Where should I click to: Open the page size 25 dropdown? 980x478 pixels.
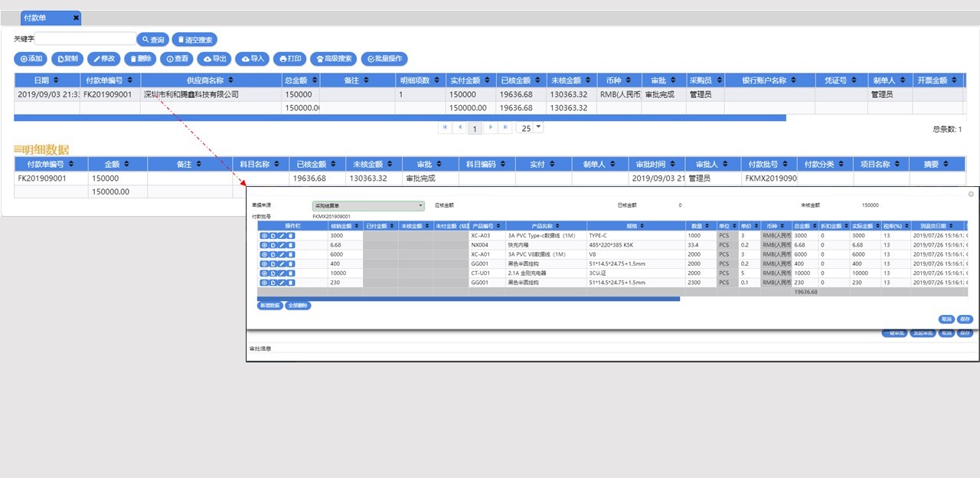(538, 127)
